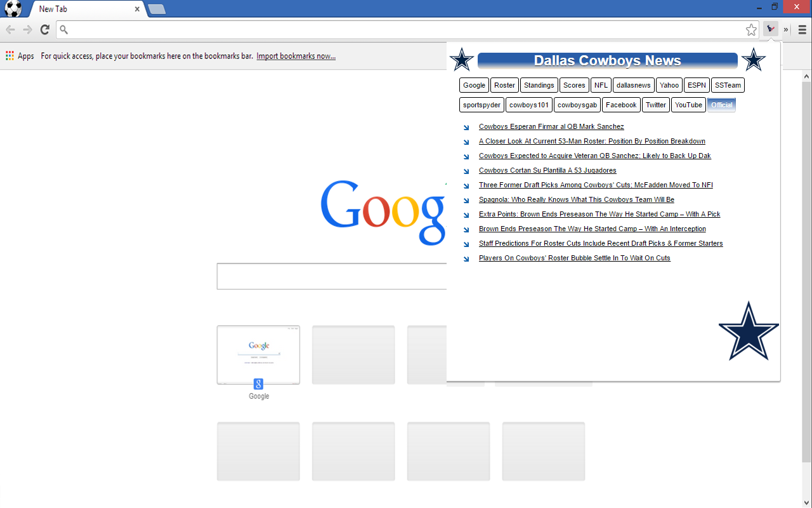Click the page scrollbar up arrow
This screenshot has height=508, width=812.
(x=807, y=76)
